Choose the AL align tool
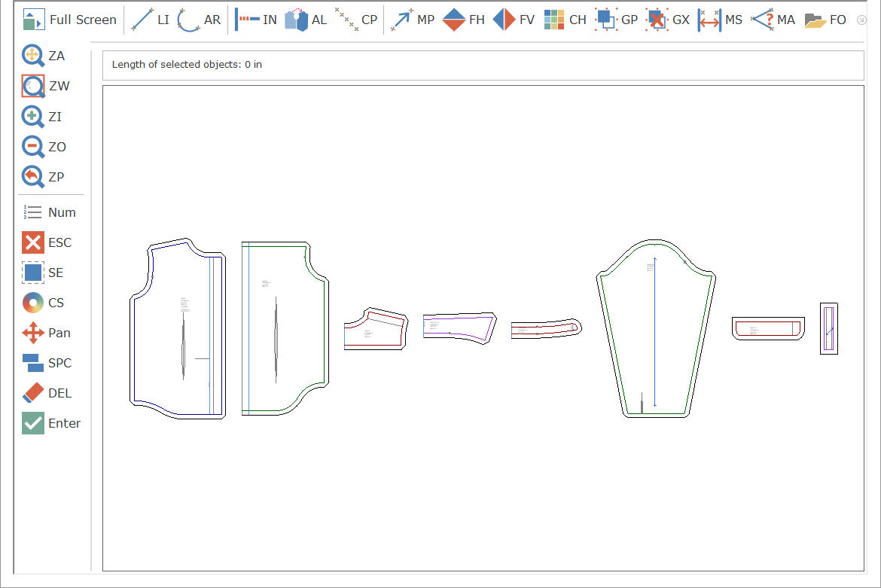The width and height of the screenshot is (881, 588). [306, 20]
